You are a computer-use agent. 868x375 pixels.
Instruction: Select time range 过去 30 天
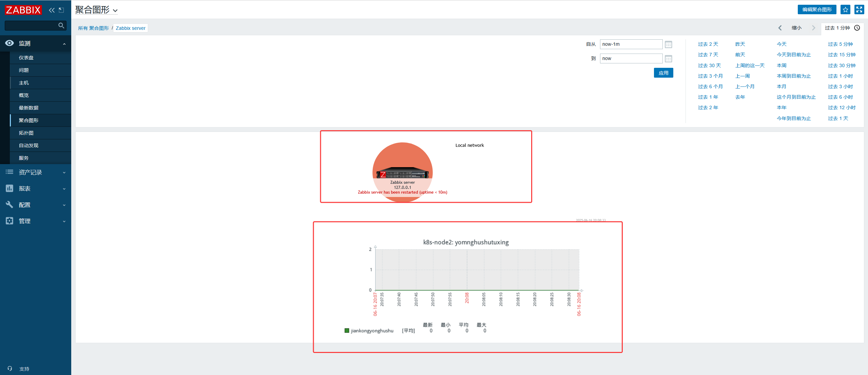pos(709,65)
